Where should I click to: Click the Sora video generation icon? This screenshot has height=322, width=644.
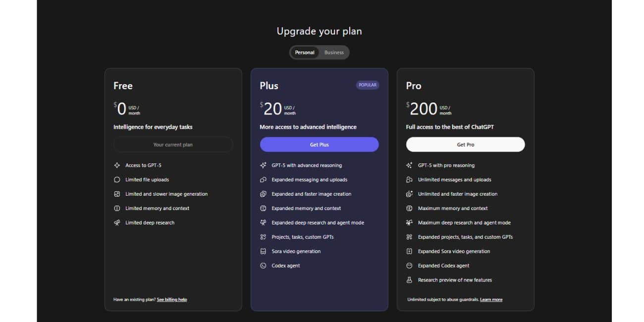[263, 252]
